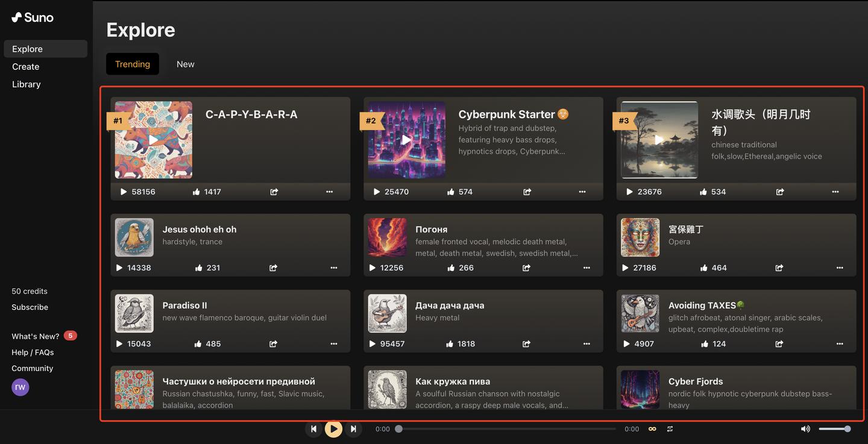Thumbs-up the Дача дача дача song
The width and height of the screenshot is (868, 444).
[x=450, y=343]
